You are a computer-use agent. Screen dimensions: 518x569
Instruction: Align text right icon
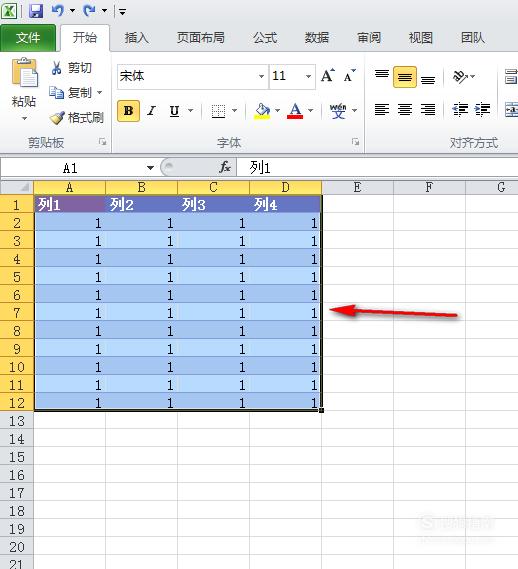click(428, 109)
